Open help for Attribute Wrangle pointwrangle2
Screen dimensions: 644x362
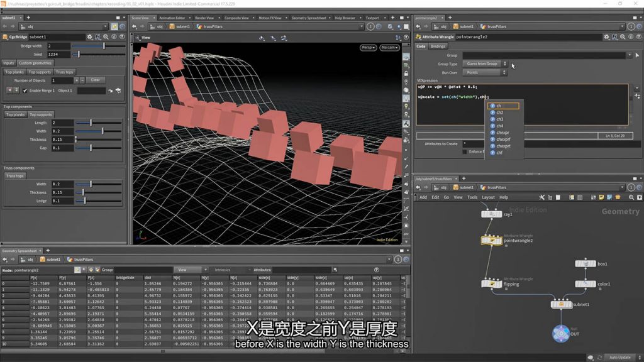coord(639,37)
